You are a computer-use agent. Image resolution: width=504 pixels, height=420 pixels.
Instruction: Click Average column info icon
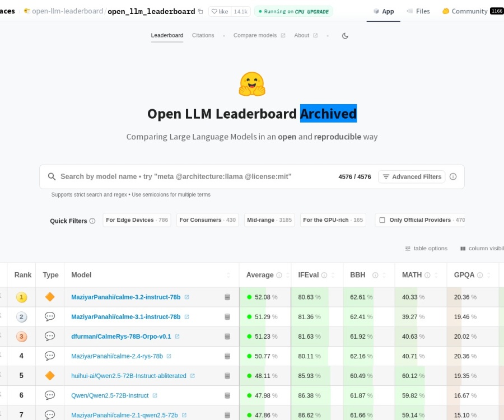coord(279,275)
